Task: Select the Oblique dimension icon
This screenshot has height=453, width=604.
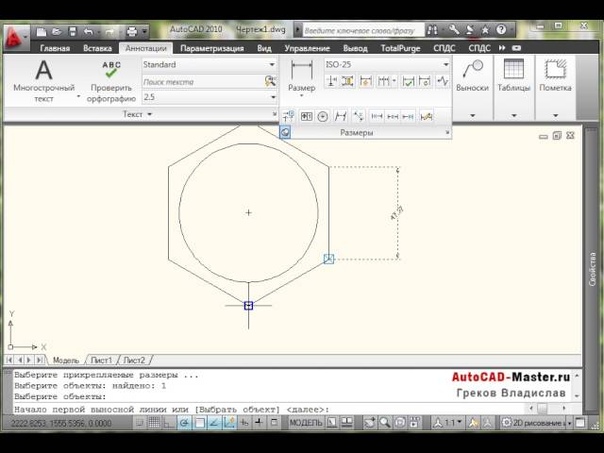Action: (341, 116)
